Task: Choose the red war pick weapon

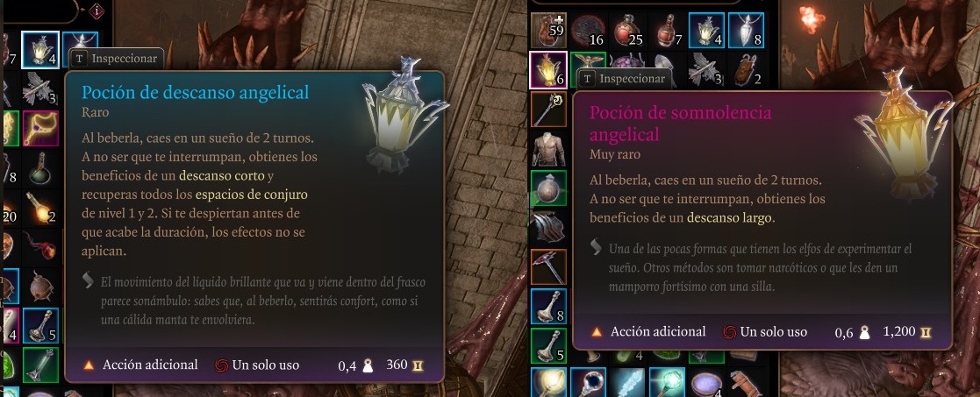Action: pos(548,266)
